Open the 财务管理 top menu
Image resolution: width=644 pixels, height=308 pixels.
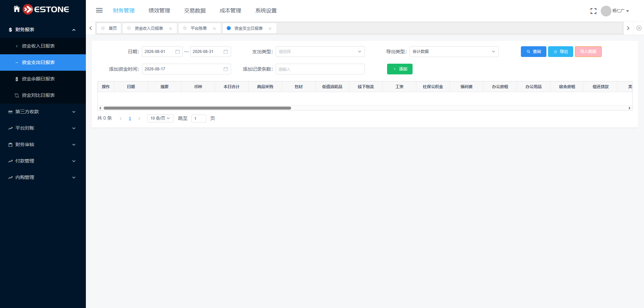(x=124, y=11)
